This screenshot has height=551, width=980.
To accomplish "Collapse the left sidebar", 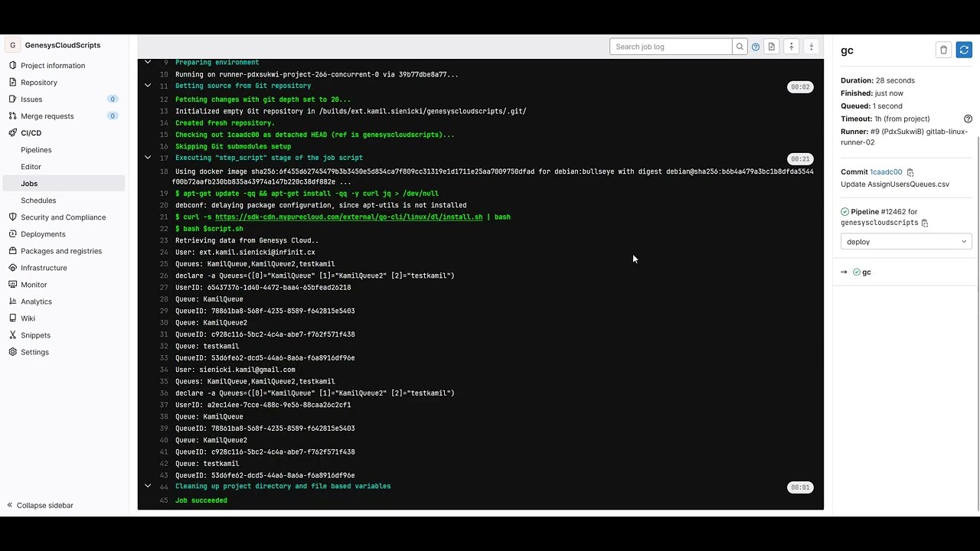I will coord(40,505).
